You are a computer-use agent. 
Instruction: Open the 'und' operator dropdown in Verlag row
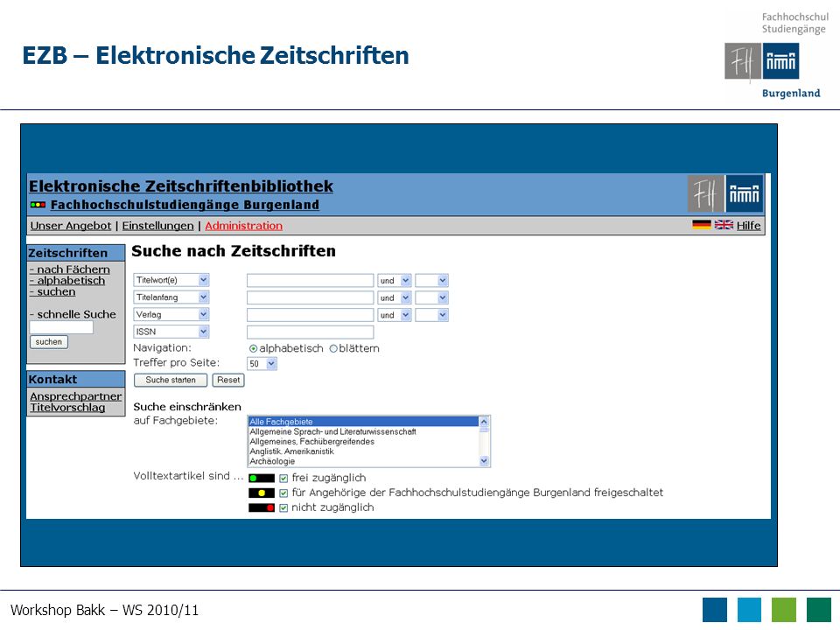(x=395, y=315)
